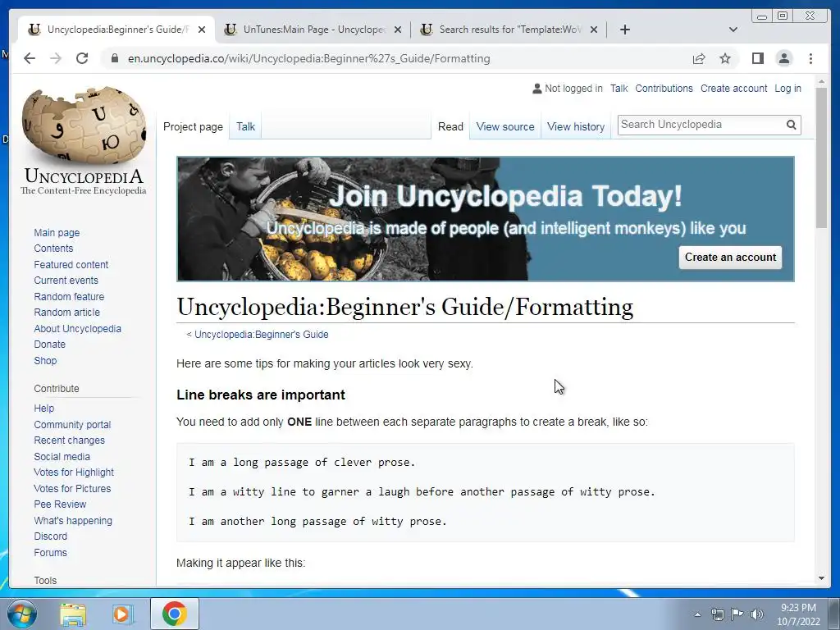Click the page vertical scrollbar thumb

[821, 157]
